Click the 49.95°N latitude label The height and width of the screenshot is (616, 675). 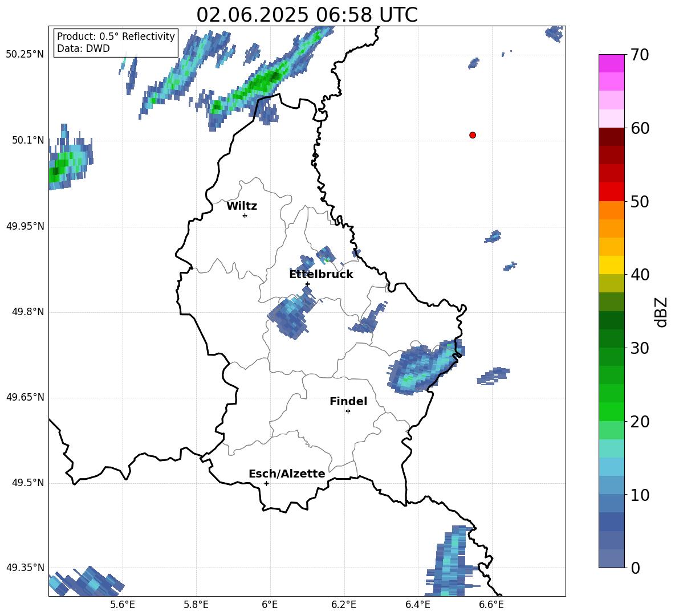(25, 226)
